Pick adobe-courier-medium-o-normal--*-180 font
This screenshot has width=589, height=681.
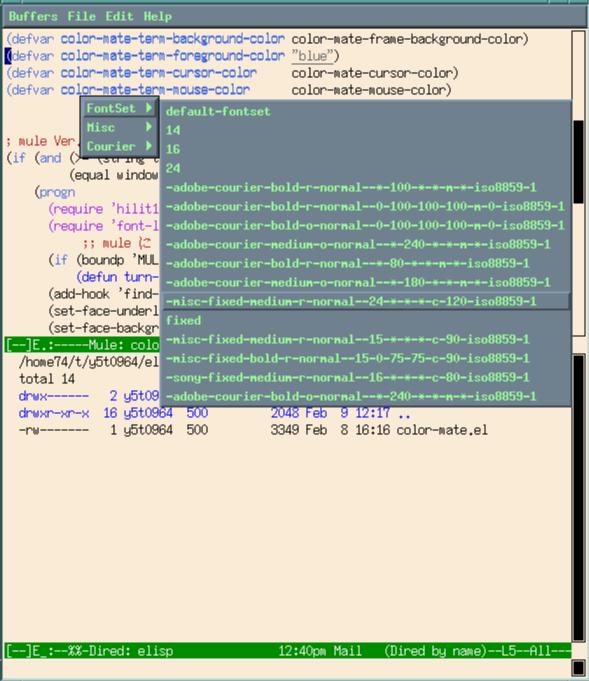point(365,282)
